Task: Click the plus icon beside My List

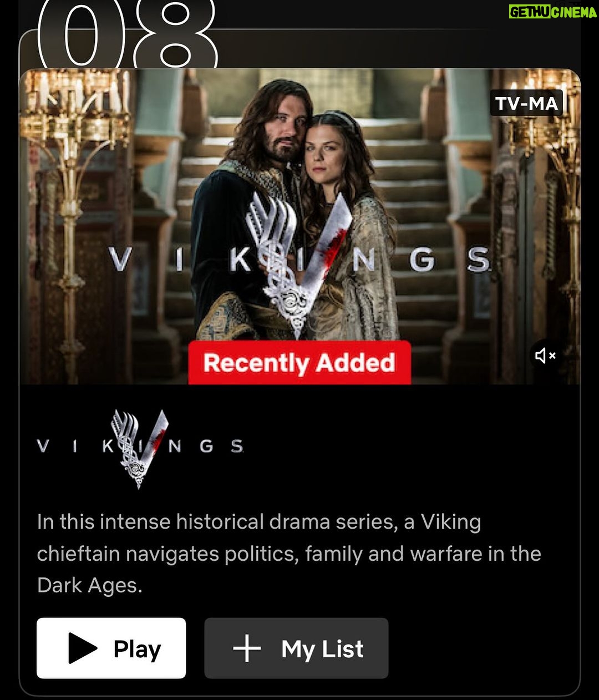Action: 247,649
